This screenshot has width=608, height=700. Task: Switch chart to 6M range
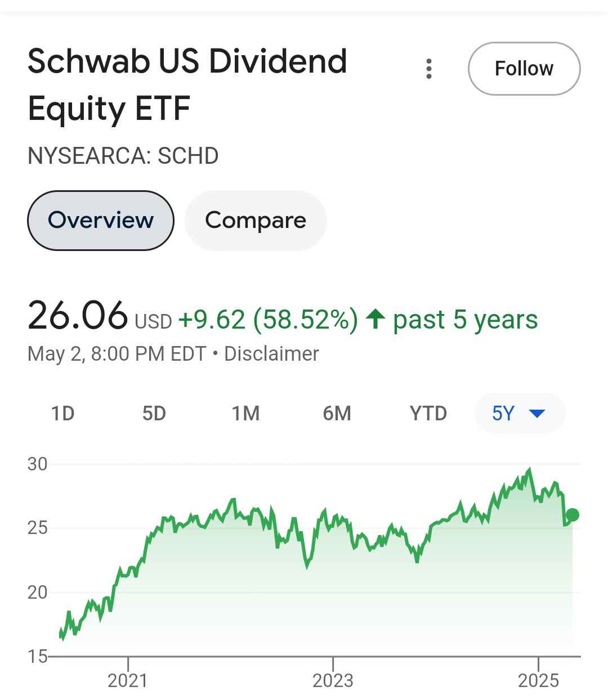[337, 414]
